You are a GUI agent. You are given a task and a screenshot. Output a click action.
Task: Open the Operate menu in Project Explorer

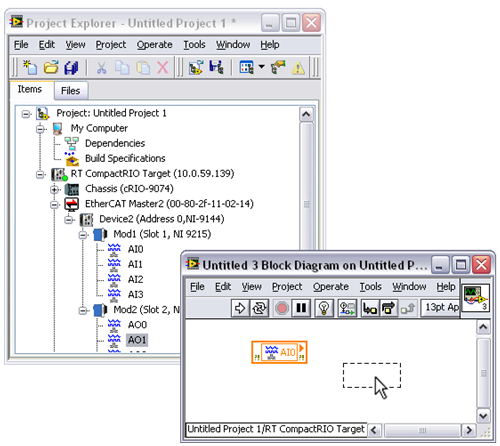[x=155, y=45]
